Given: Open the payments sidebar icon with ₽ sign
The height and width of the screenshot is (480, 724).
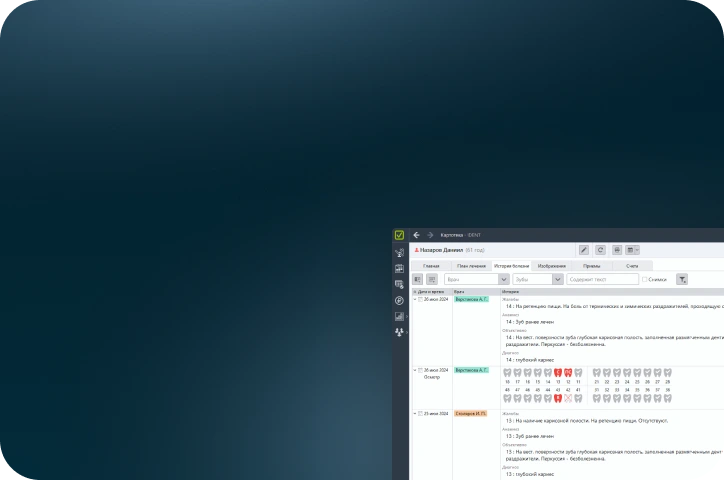Looking at the screenshot, I should click(x=399, y=300).
